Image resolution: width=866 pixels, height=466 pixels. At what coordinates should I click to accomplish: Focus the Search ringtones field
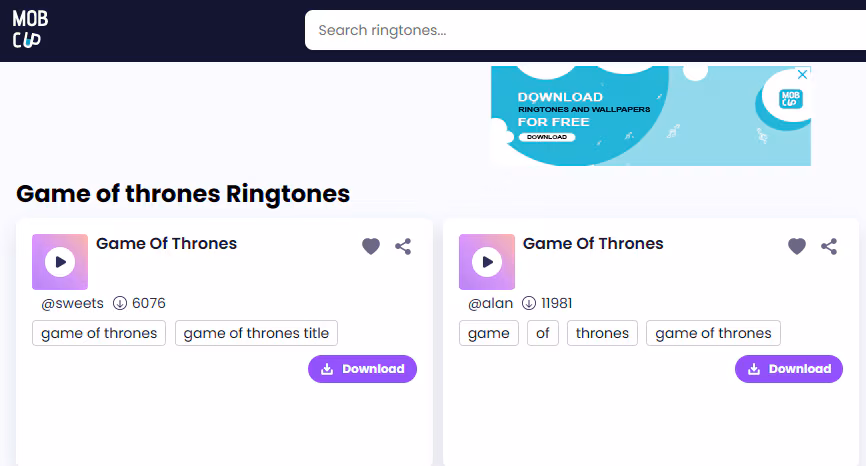click(580, 30)
